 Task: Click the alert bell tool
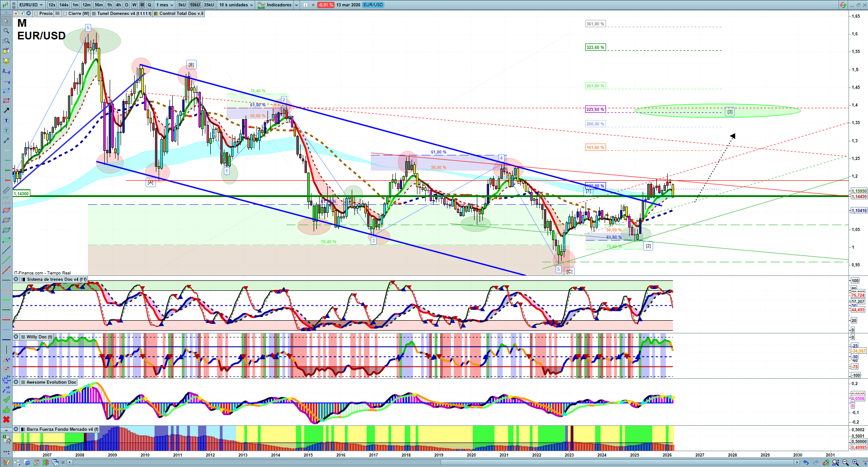6,61
